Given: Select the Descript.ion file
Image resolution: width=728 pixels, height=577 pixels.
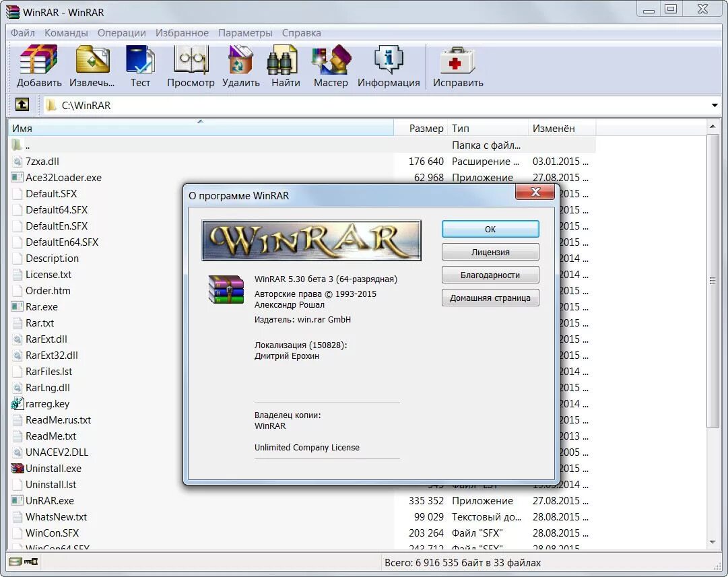Looking at the screenshot, I should click(52, 258).
